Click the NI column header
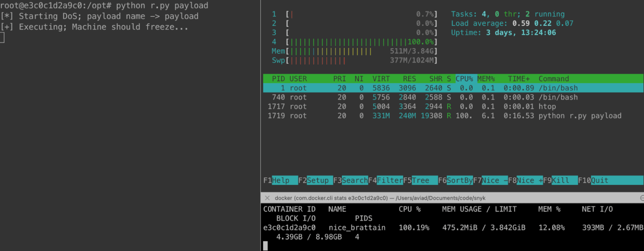This screenshot has height=251, width=644. (359, 79)
